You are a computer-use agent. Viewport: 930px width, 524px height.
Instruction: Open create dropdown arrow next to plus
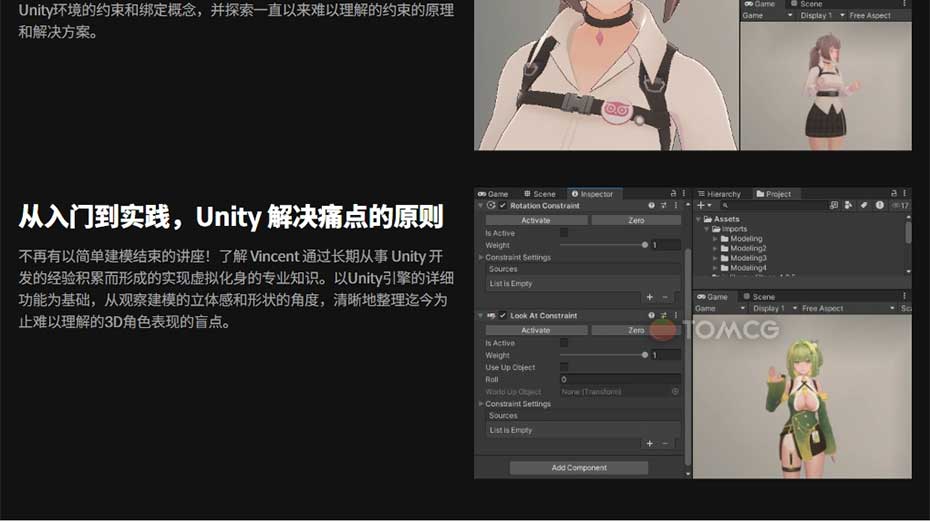[709, 205]
